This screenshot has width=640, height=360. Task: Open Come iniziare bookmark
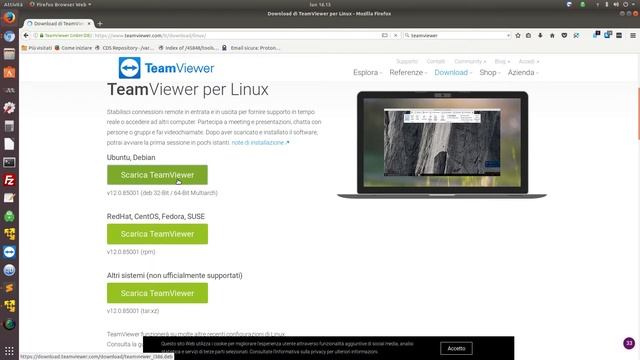point(73,48)
